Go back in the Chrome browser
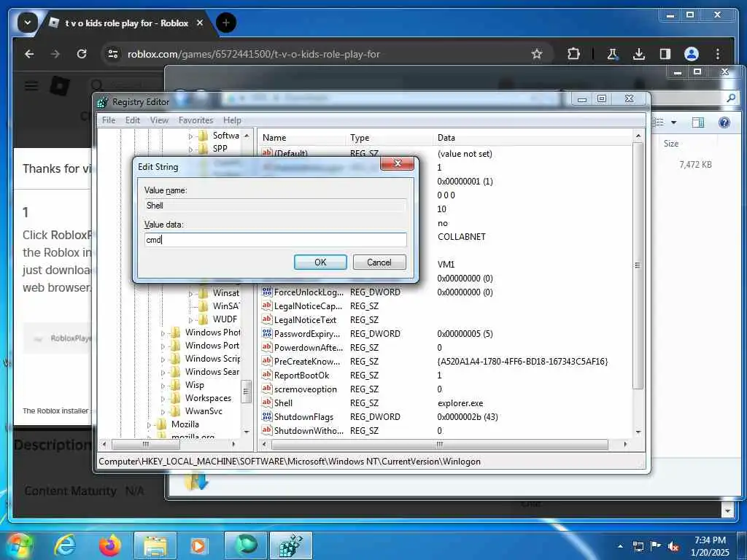Screen dimensions: 747x560 click(29, 54)
